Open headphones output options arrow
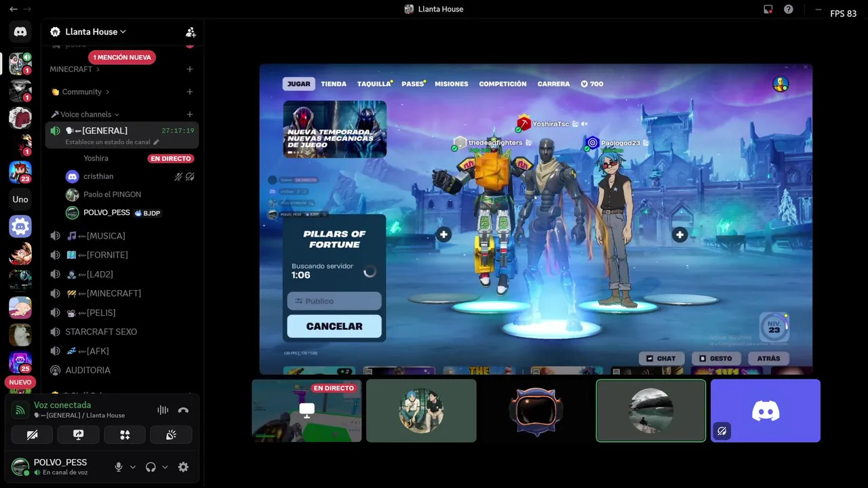 pyautogui.click(x=165, y=467)
